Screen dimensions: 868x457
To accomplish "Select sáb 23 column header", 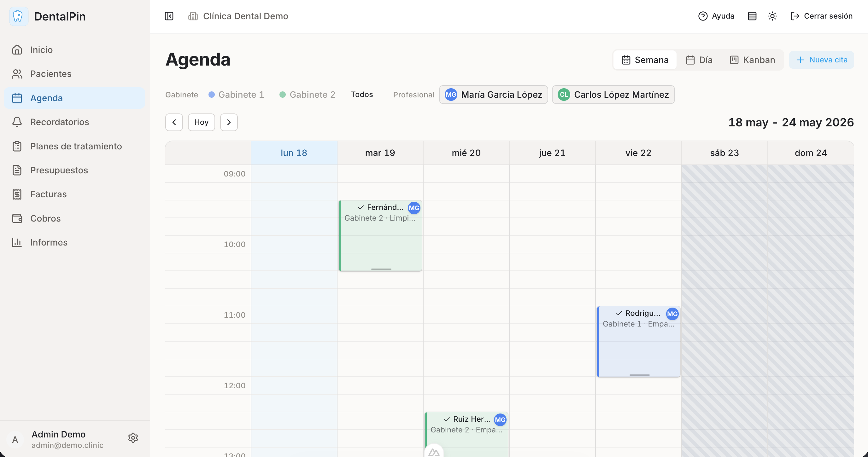I will click(724, 153).
